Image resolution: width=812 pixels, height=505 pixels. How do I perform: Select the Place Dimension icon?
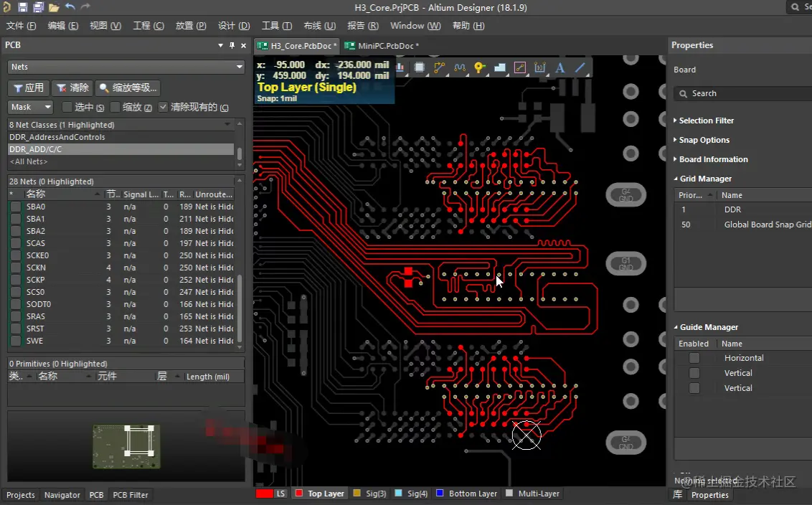539,67
